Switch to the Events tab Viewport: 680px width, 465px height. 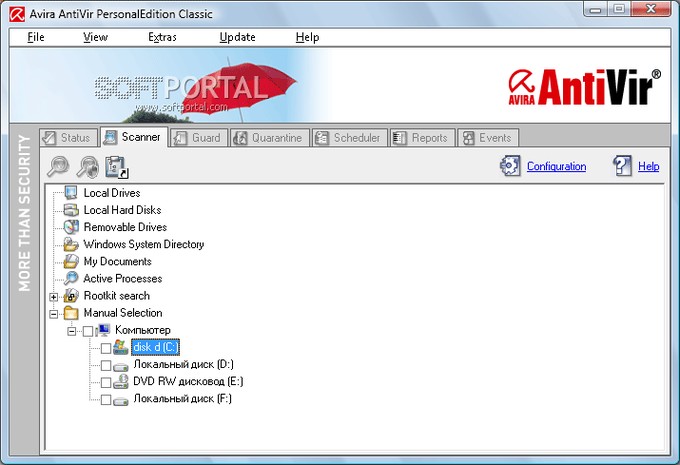(488, 138)
